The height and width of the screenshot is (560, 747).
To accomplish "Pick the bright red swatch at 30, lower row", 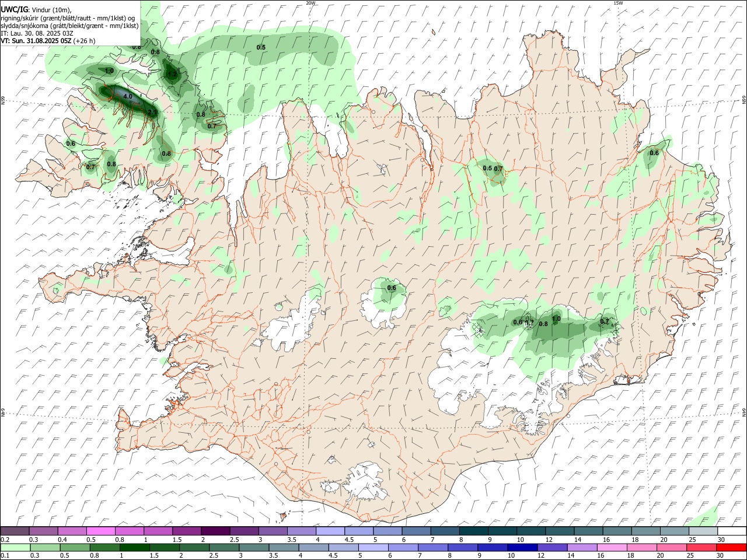I will click(731, 548).
